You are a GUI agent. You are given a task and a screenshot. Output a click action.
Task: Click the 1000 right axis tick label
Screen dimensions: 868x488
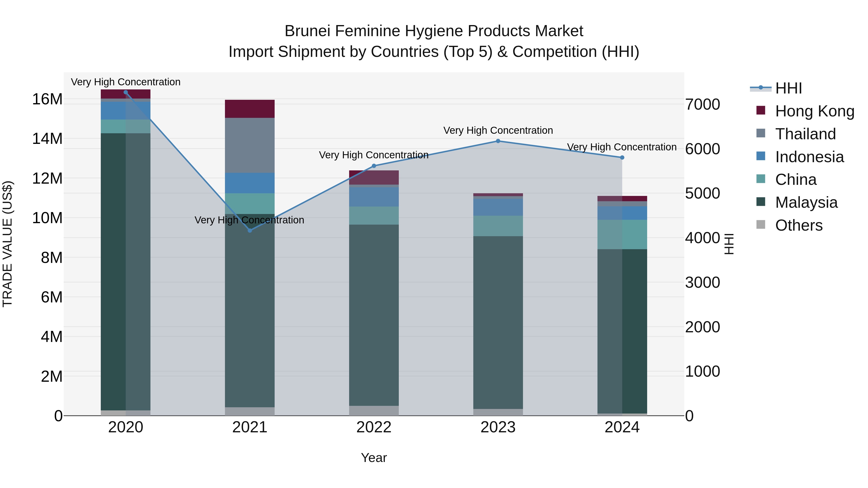[x=703, y=371]
